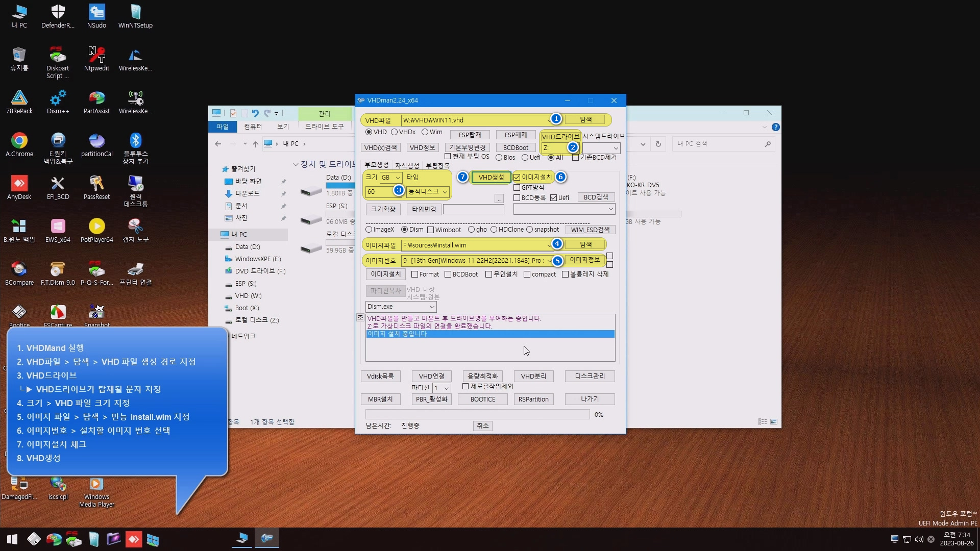Toggle the Format checkbox
The width and height of the screenshot is (980, 551).
415,274
